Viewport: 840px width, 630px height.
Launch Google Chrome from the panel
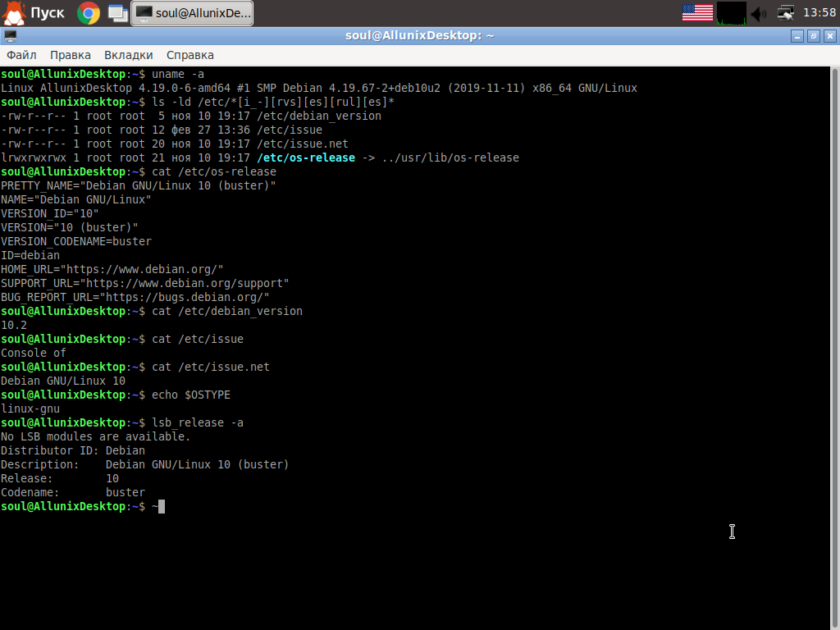click(89, 13)
